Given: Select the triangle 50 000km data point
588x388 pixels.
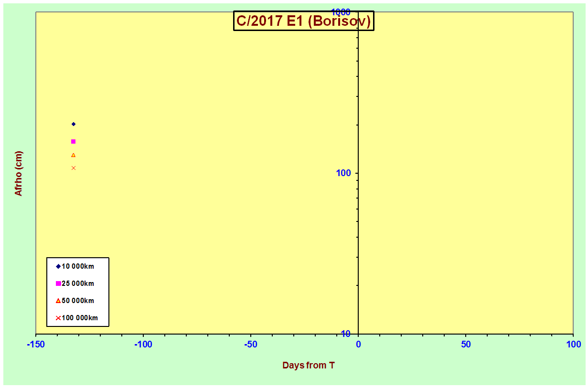Looking at the screenshot, I should (x=73, y=155).
